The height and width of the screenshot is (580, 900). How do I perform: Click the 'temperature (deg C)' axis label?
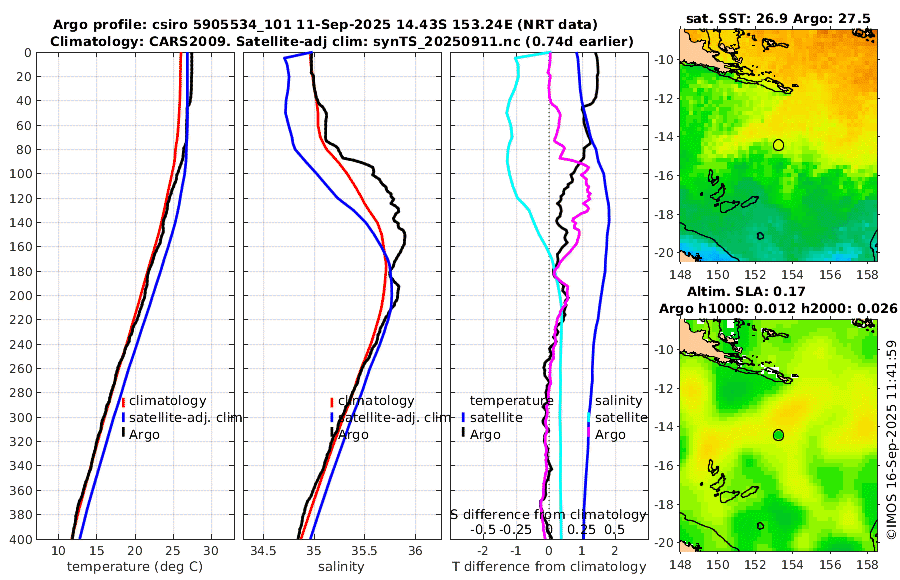pos(135,567)
